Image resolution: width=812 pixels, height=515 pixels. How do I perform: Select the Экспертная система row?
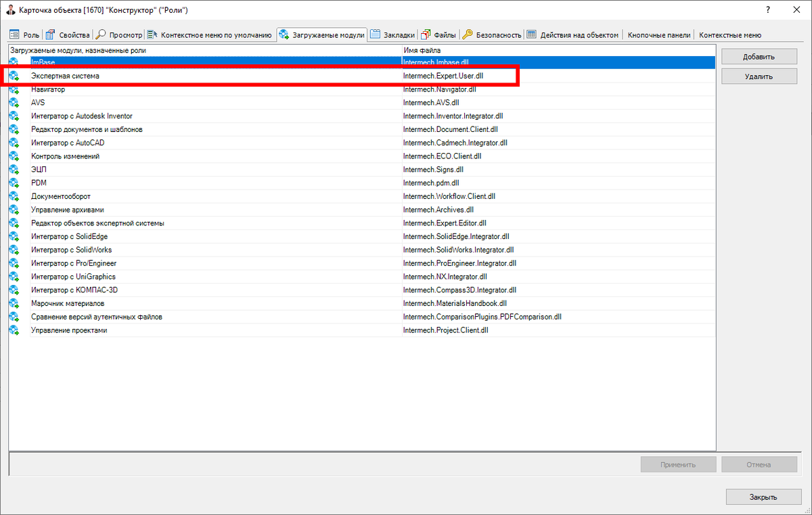362,76
